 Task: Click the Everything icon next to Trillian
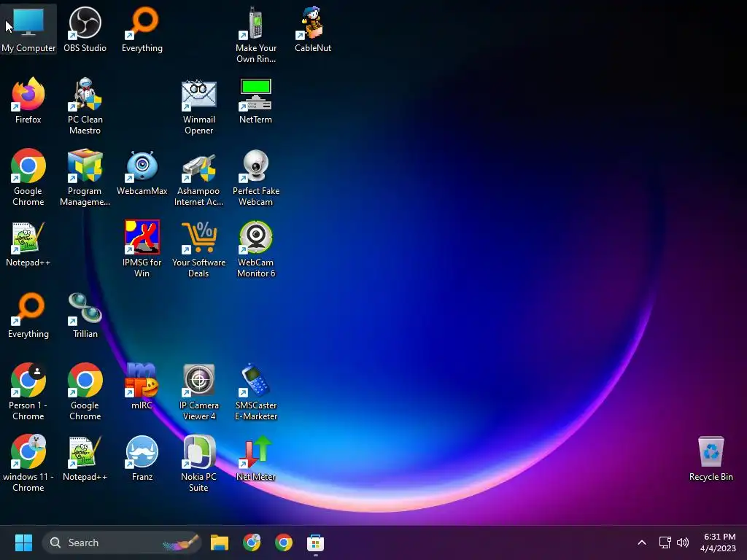tap(28, 315)
